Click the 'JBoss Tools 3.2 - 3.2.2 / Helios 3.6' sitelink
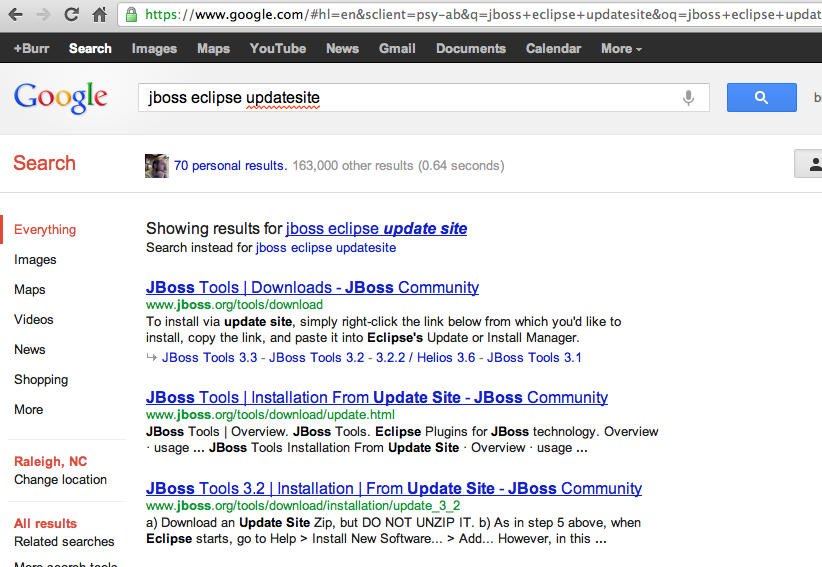The width and height of the screenshot is (822, 567). (372, 357)
